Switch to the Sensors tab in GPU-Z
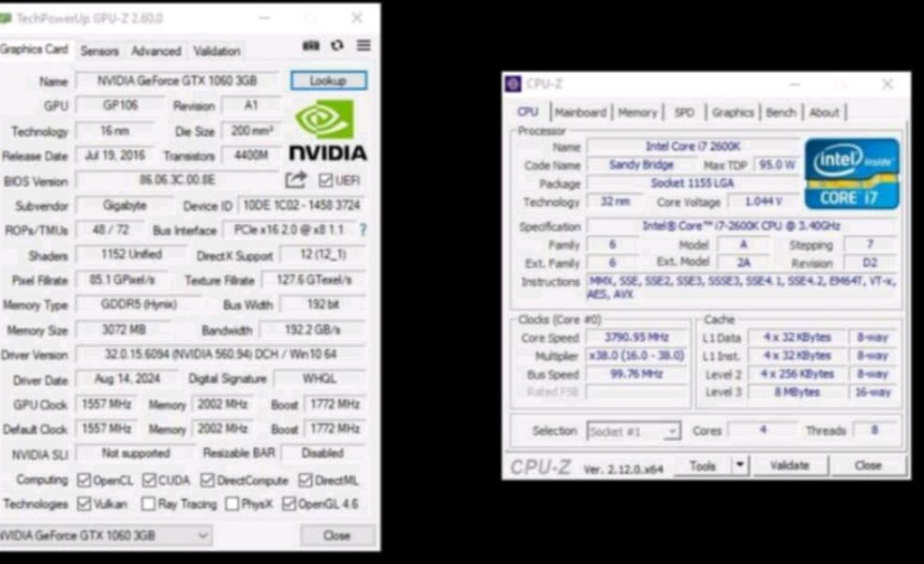This screenshot has width=924, height=564. tap(99, 52)
